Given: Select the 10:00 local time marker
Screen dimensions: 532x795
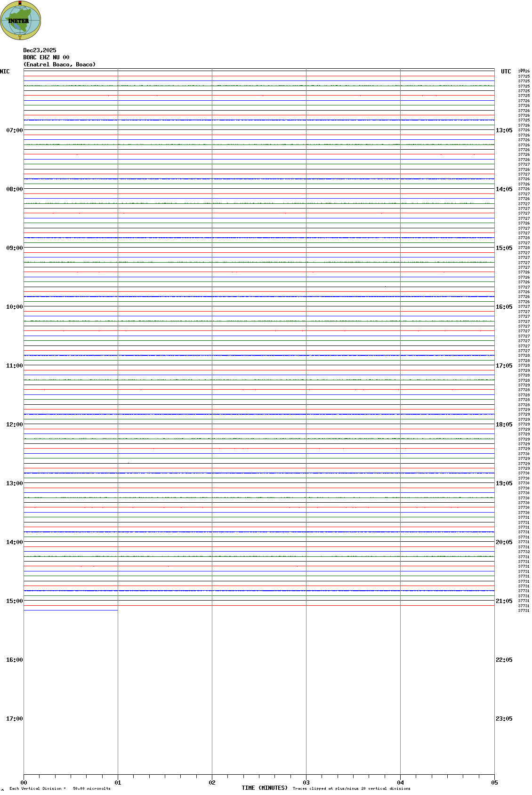Looking at the screenshot, I should point(14,307).
